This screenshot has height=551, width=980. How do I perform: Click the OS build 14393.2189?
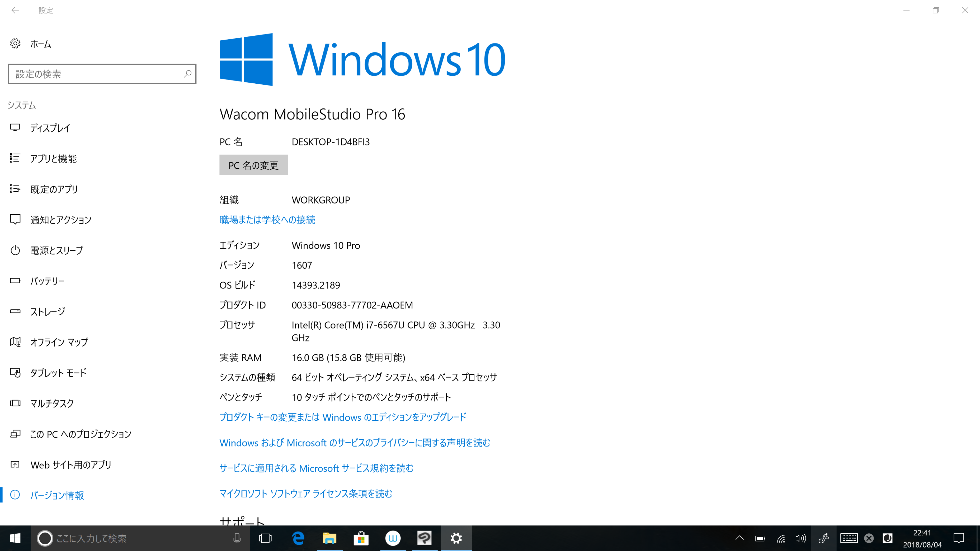pos(316,285)
